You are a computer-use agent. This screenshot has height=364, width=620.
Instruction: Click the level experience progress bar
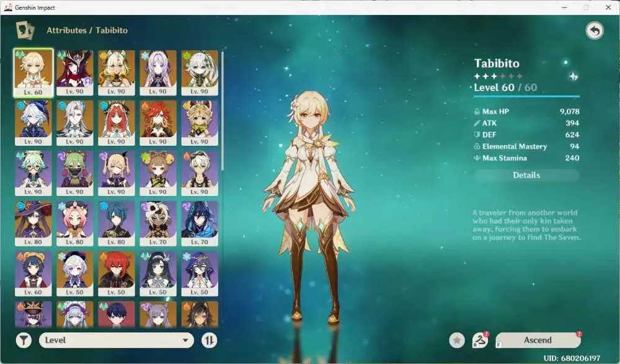click(x=526, y=96)
